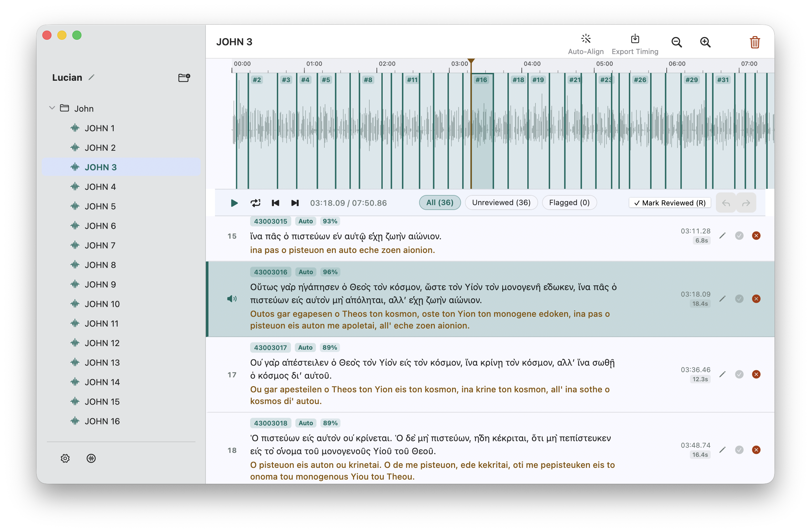Edit verse 16 with the pencil icon
This screenshot has height=532, width=811.
[722, 299]
